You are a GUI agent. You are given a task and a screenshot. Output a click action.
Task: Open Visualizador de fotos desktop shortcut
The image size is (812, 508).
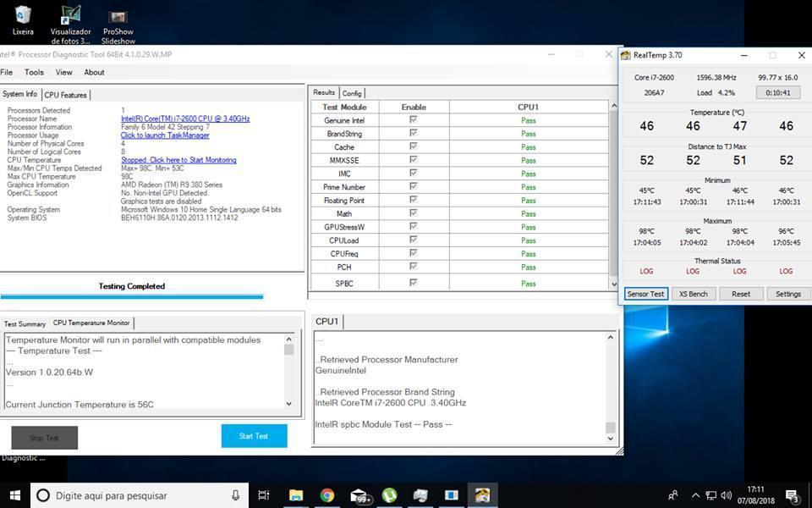pyautogui.click(x=70, y=25)
